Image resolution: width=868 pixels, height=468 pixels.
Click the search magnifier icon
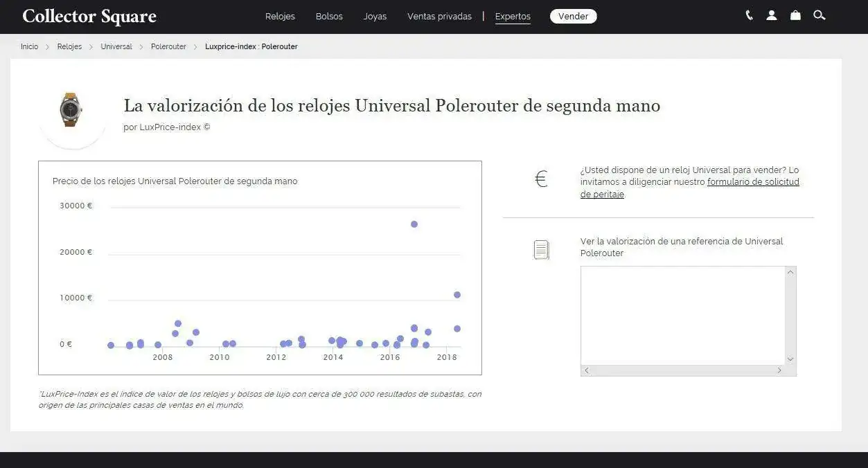[820, 15]
